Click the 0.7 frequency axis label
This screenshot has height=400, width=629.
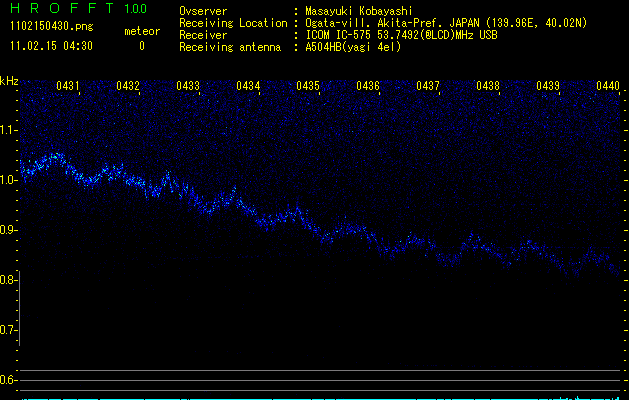7,330
